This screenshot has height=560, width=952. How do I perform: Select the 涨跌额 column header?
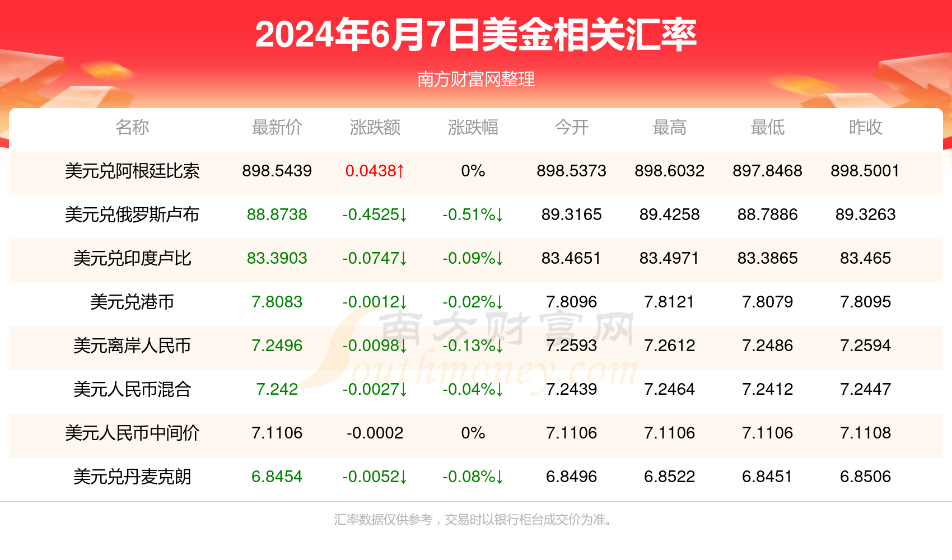(x=375, y=127)
